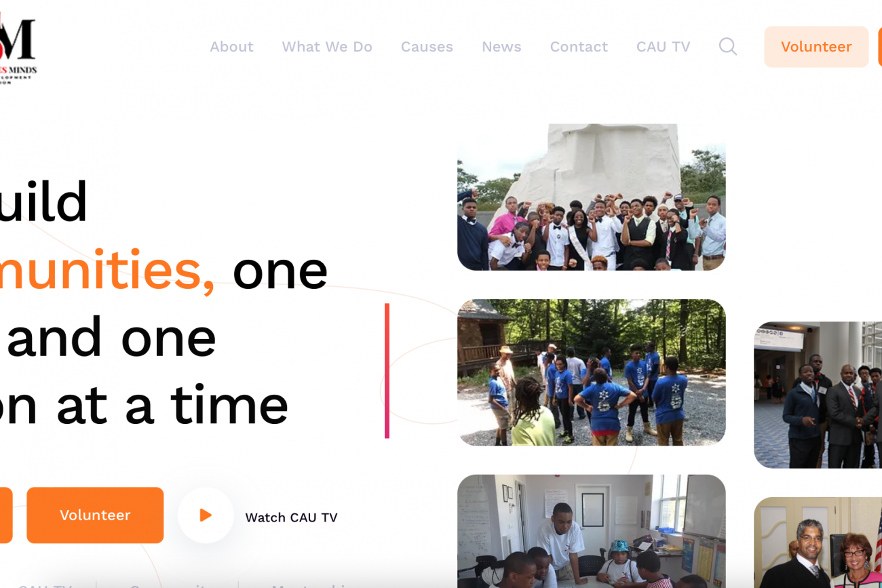Open the search magnifier icon
The image size is (882, 588).
[727, 47]
